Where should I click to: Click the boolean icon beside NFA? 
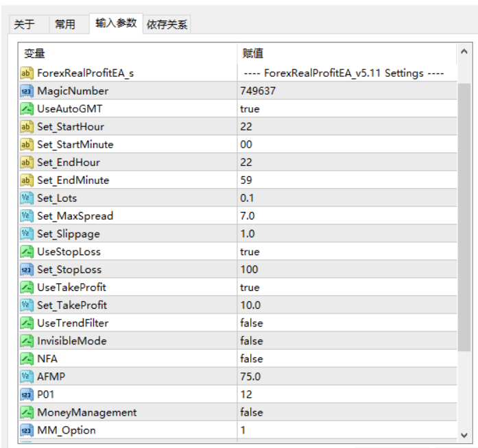[x=27, y=359]
